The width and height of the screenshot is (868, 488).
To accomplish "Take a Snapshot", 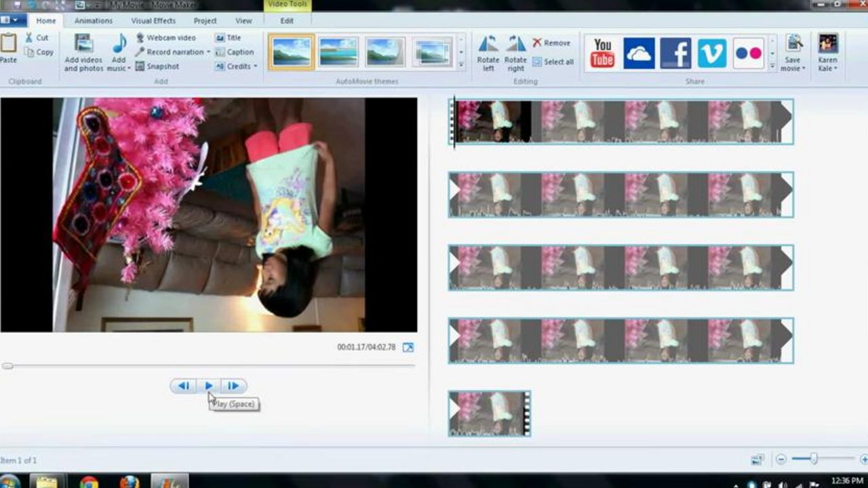I will click(x=157, y=66).
